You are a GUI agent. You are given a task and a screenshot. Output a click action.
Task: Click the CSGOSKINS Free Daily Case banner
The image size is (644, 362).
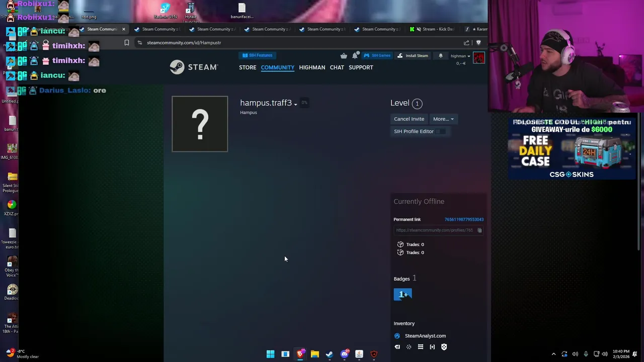pyautogui.click(x=571, y=148)
